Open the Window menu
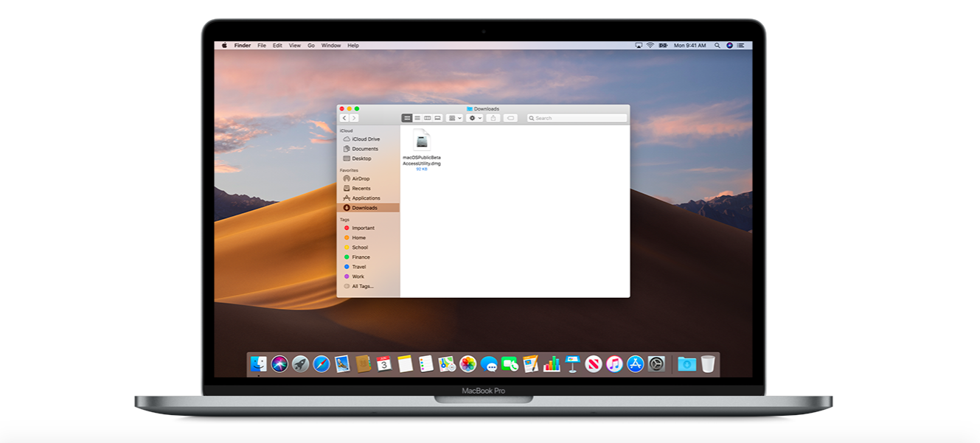 click(331, 46)
